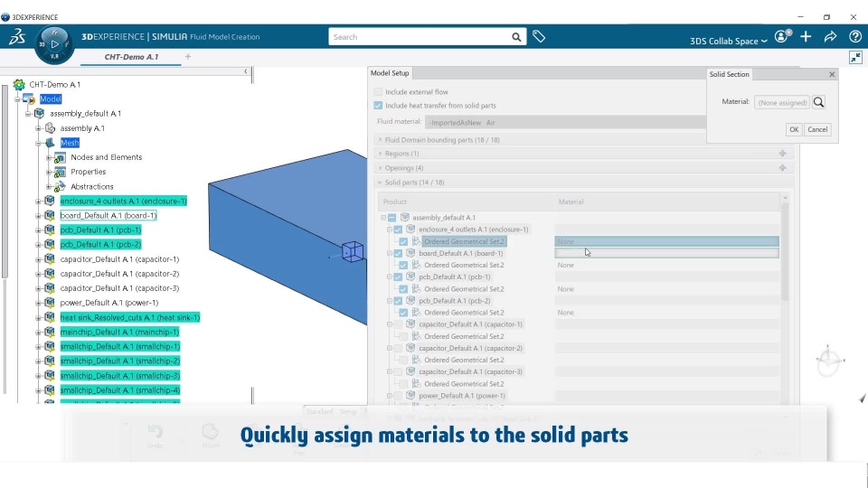The width and height of the screenshot is (868, 488).
Task: Toggle the fullscreen expand icon
Action: [855, 58]
